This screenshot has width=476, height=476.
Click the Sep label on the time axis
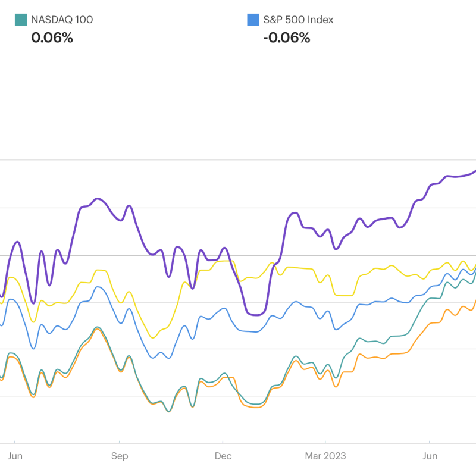pyautogui.click(x=120, y=456)
